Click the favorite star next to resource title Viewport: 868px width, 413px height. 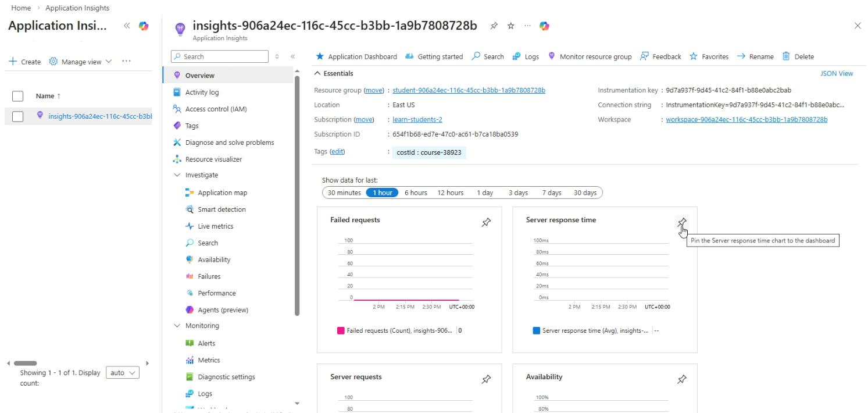click(510, 26)
